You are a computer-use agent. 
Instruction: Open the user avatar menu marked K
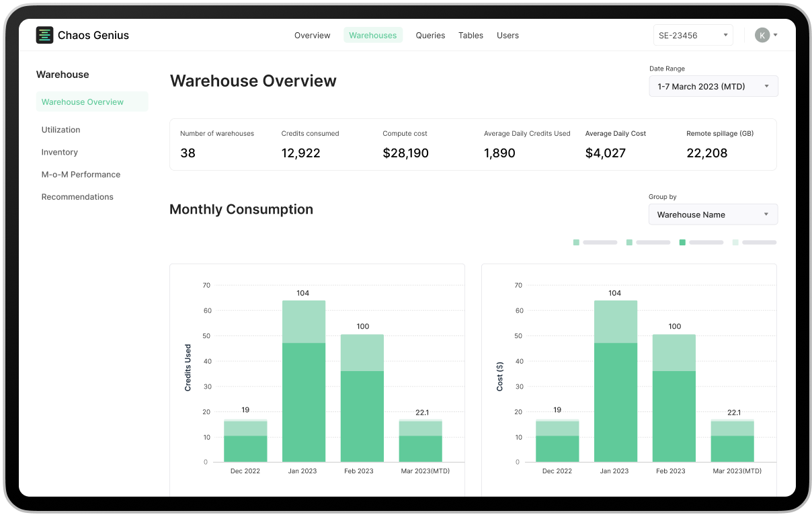tap(762, 34)
